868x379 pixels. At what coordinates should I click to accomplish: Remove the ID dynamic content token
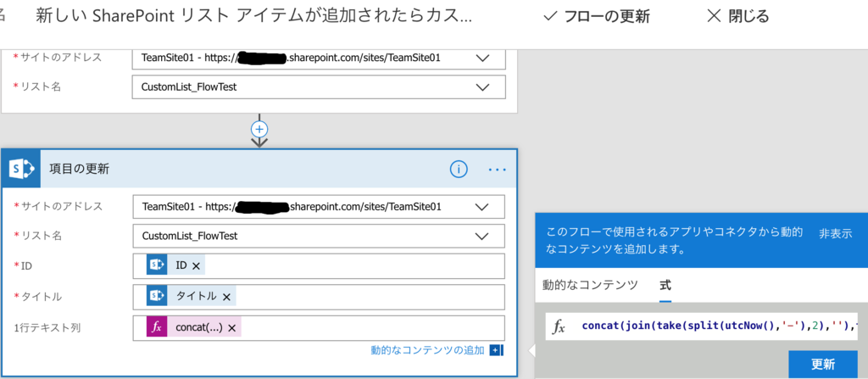(196, 266)
